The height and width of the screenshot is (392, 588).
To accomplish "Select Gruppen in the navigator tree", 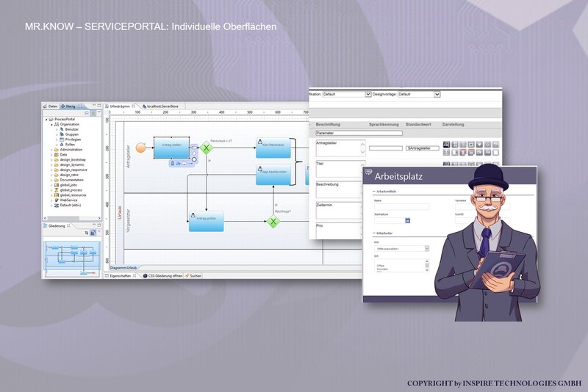I will 69,134.
